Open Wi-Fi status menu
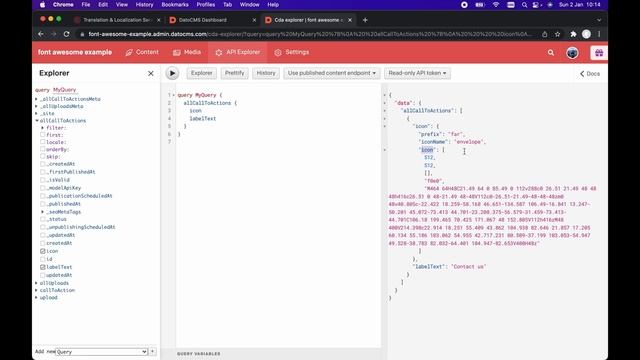Viewport: 640px width, 360px height. (496, 5)
